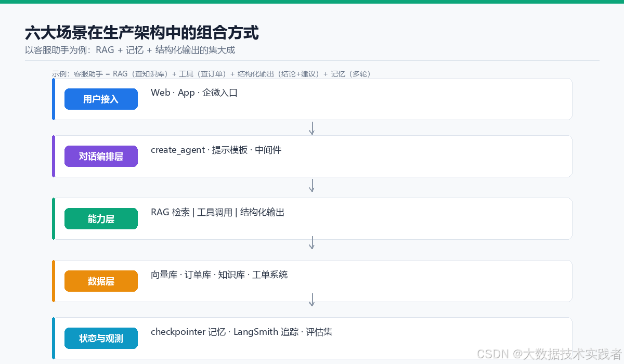
Task: Select the text Web · App · 企微入口
Action: pyautogui.click(x=194, y=93)
